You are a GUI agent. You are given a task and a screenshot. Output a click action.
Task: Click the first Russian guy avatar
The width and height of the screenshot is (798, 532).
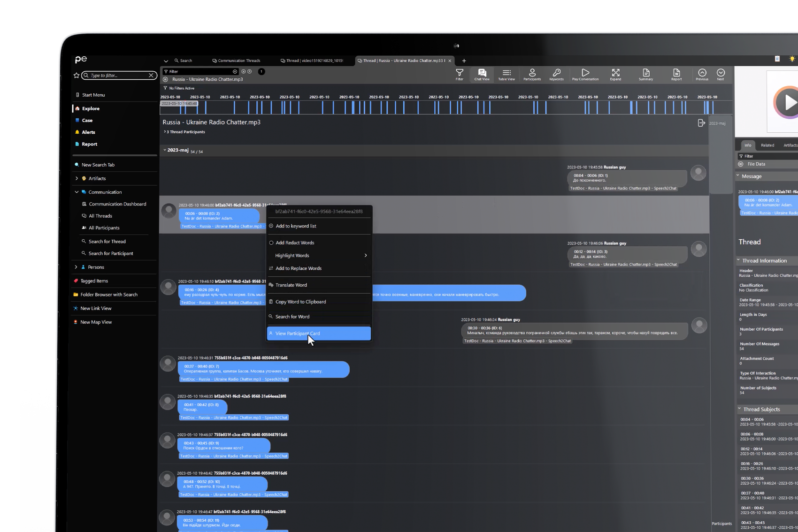(698, 173)
